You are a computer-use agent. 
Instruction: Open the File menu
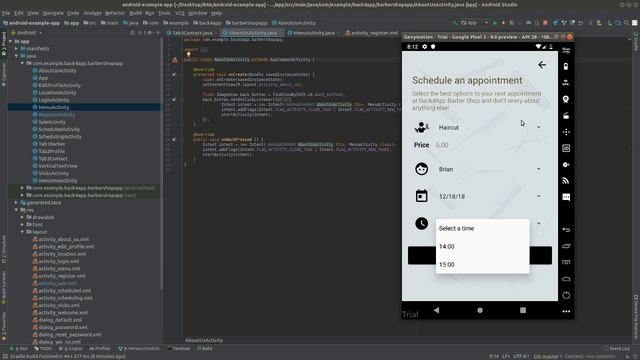(x=6, y=13)
